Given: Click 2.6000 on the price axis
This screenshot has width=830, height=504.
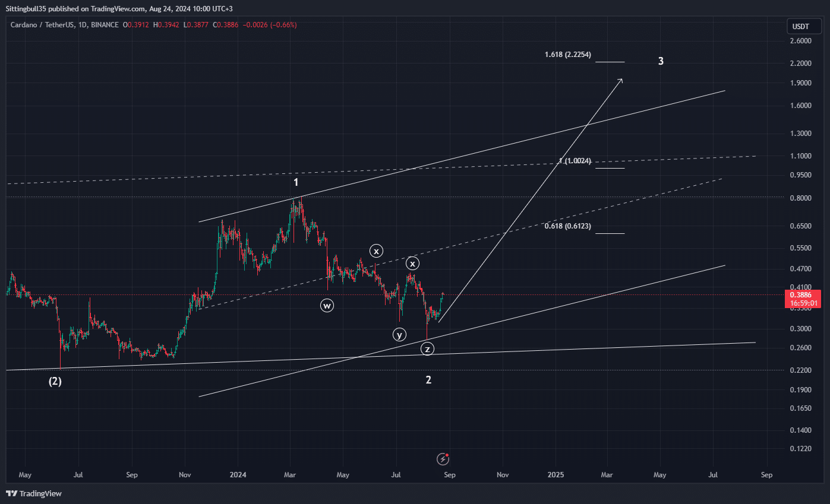Looking at the screenshot, I should [802, 40].
